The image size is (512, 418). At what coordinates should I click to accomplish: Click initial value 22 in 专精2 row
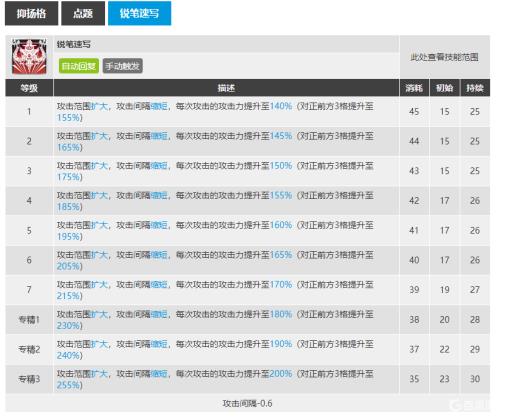point(444,349)
